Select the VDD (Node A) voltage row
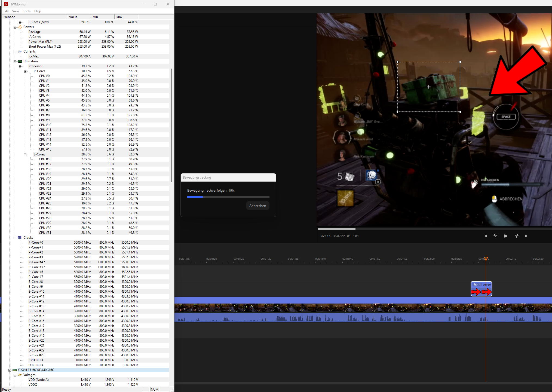The image size is (552, 392). coord(85,380)
